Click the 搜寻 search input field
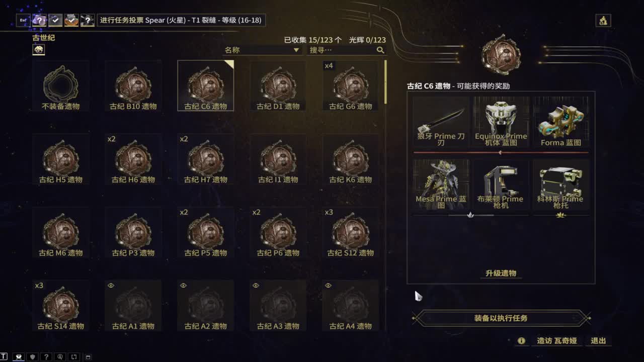 pyautogui.click(x=342, y=50)
